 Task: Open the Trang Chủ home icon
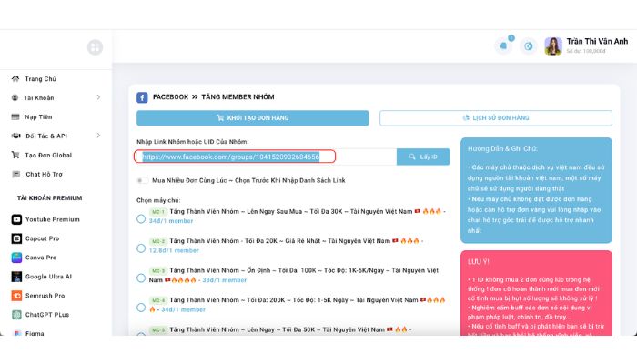coord(15,78)
